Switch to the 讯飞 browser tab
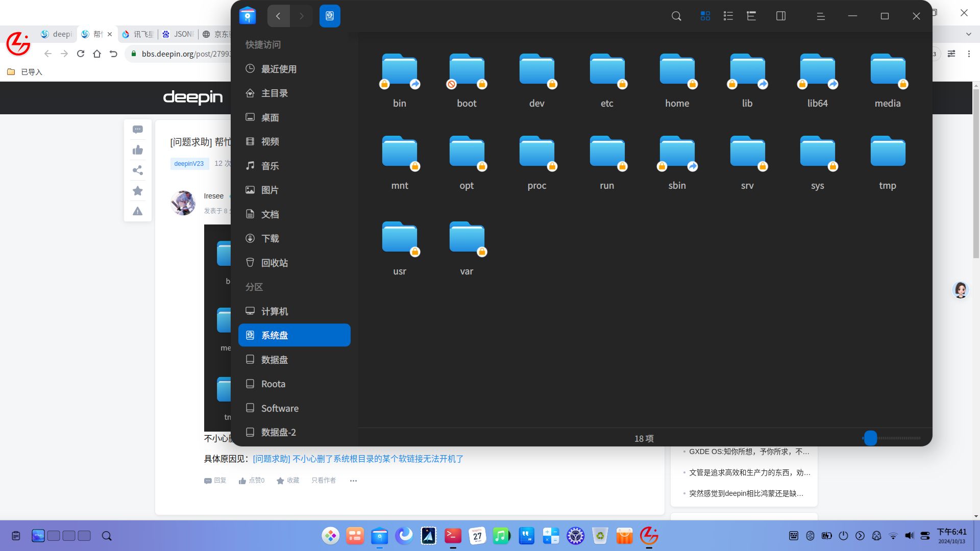980x551 pixels. 137,34
